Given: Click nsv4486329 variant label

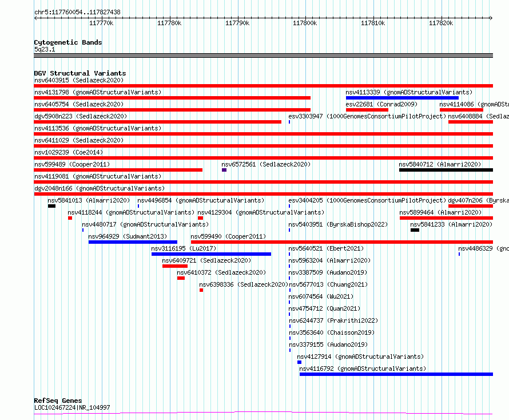Looking at the screenshot, I should pyautogui.click(x=483, y=248).
